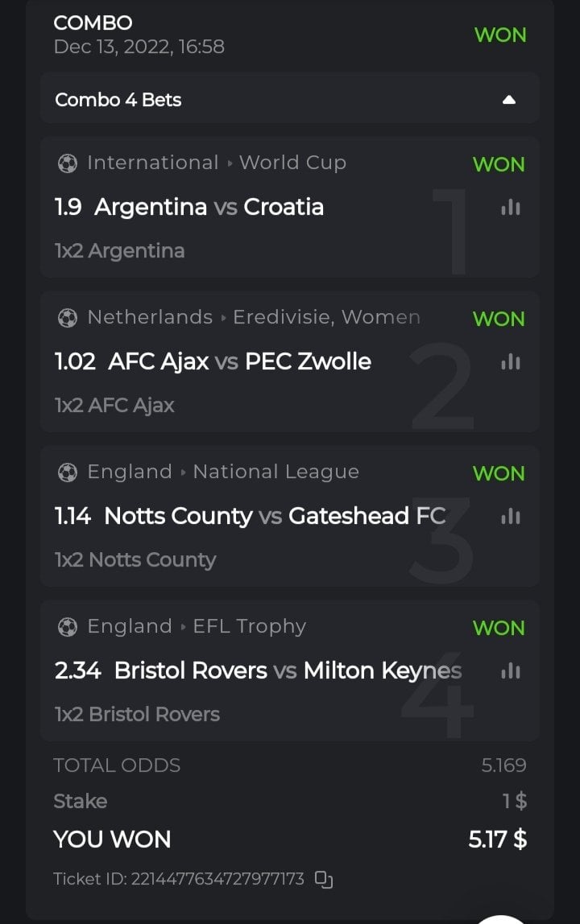Select the AFC Ajax vs PEC Zwolle match
Image resolution: width=580 pixels, height=924 pixels.
239,361
